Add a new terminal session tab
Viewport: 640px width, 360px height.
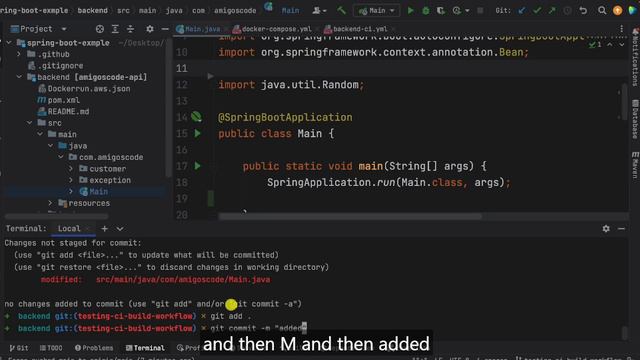pos(104,229)
